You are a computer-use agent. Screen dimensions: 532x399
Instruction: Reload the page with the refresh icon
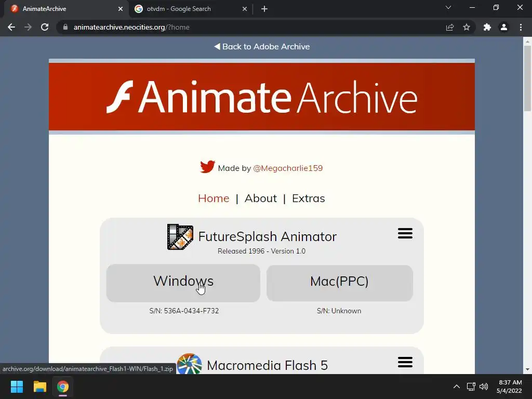(45, 27)
